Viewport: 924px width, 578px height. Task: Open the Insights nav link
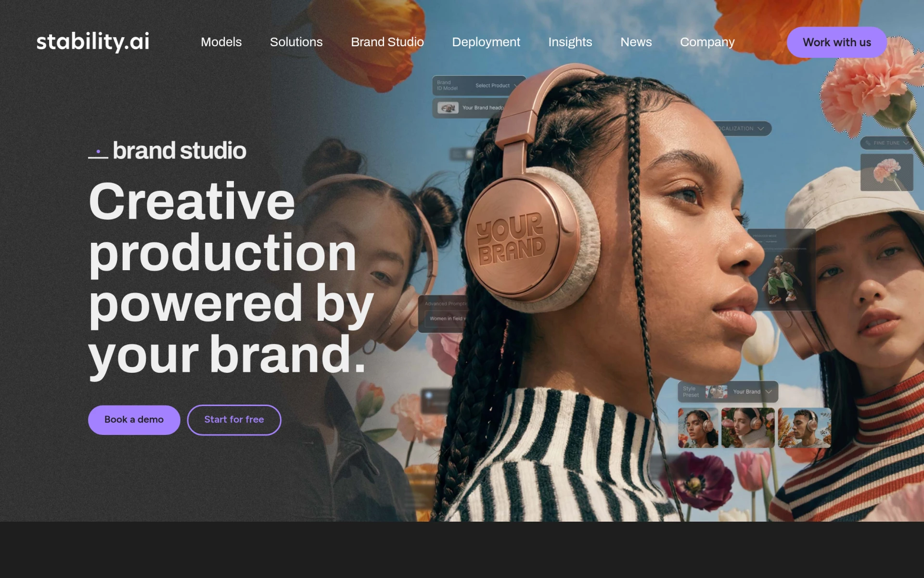tap(570, 42)
